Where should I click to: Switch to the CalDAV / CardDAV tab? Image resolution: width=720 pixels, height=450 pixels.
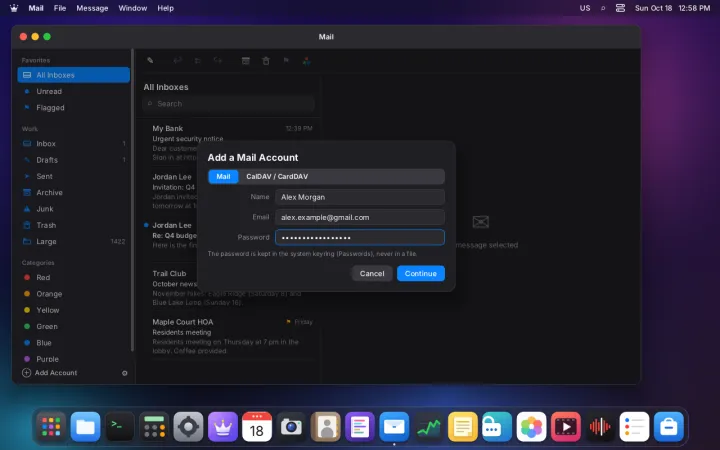(277, 177)
